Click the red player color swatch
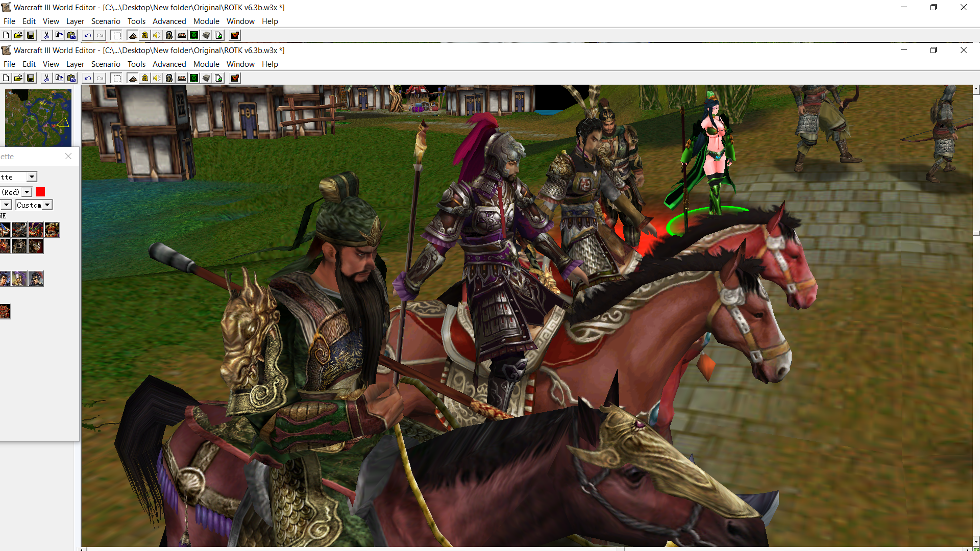Image resolution: width=980 pixels, height=551 pixels. (x=40, y=192)
